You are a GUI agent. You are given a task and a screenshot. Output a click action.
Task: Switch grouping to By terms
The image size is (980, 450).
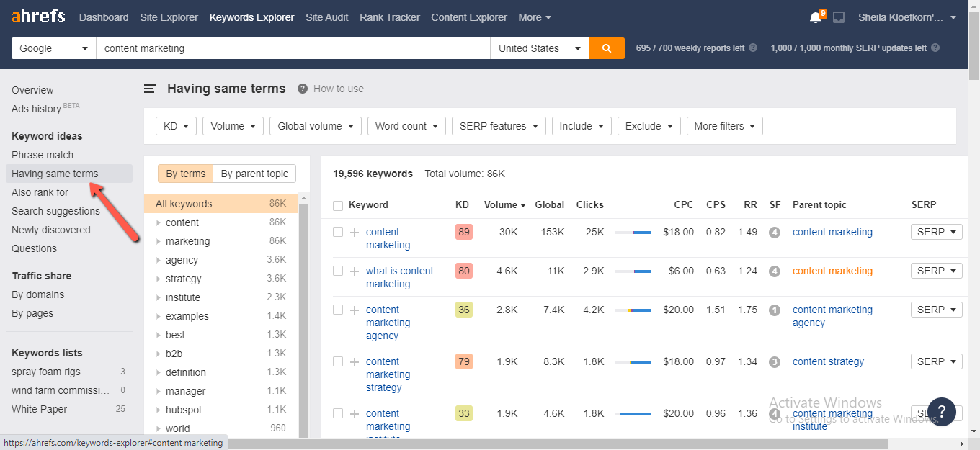[186, 174]
